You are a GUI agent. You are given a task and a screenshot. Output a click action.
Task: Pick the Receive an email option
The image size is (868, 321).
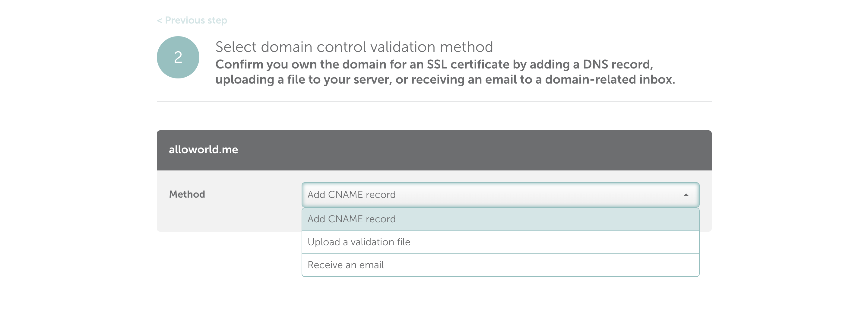click(x=345, y=265)
